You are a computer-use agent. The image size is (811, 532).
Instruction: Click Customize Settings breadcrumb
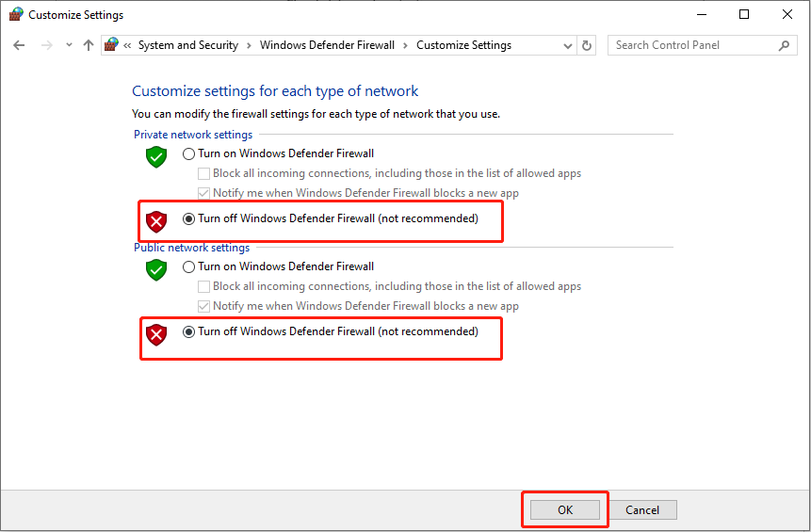click(x=464, y=45)
